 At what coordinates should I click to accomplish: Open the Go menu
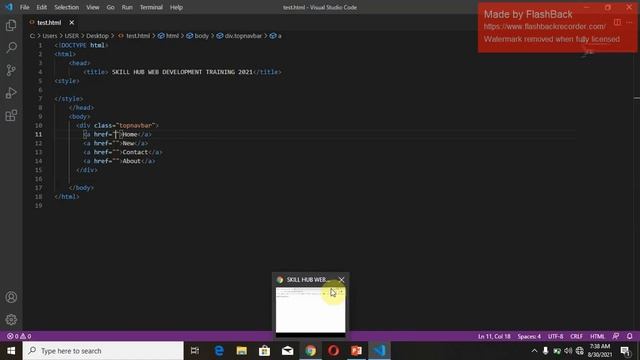tap(111, 7)
